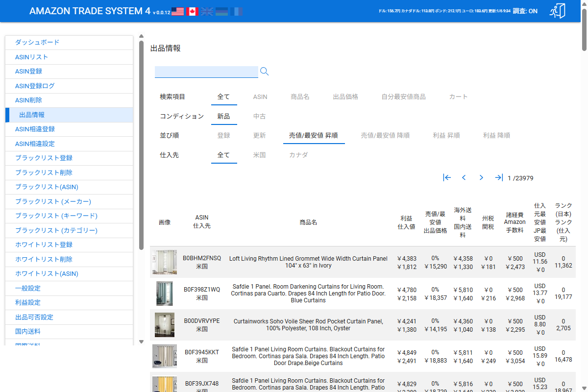This screenshot has height=392, width=588.
Task: Click the search input field
Action: pyautogui.click(x=206, y=72)
